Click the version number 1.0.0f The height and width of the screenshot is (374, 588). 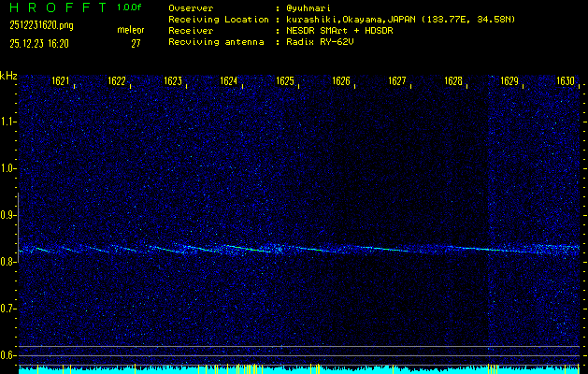pos(130,7)
